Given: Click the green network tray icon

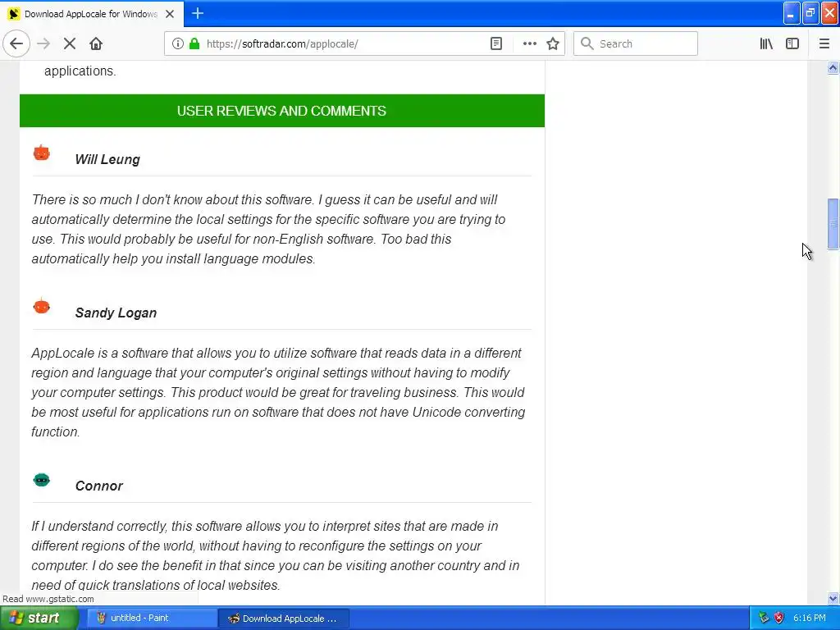Looking at the screenshot, I should (764, 618).
